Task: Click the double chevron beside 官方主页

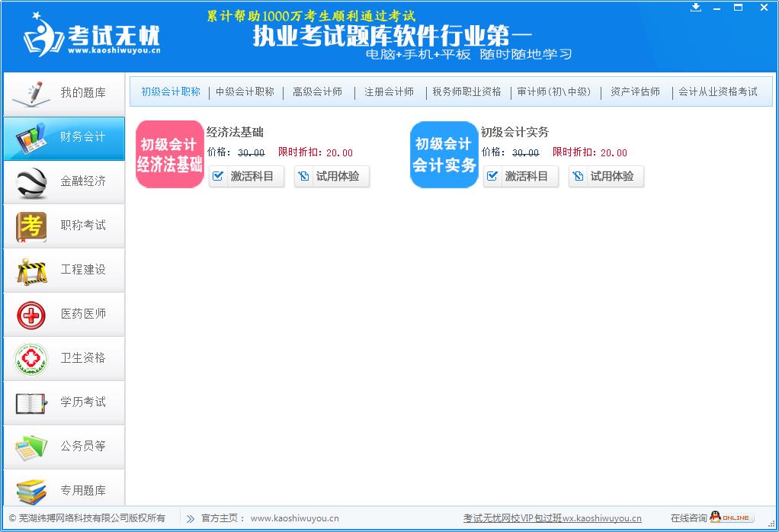Action: 191,518
